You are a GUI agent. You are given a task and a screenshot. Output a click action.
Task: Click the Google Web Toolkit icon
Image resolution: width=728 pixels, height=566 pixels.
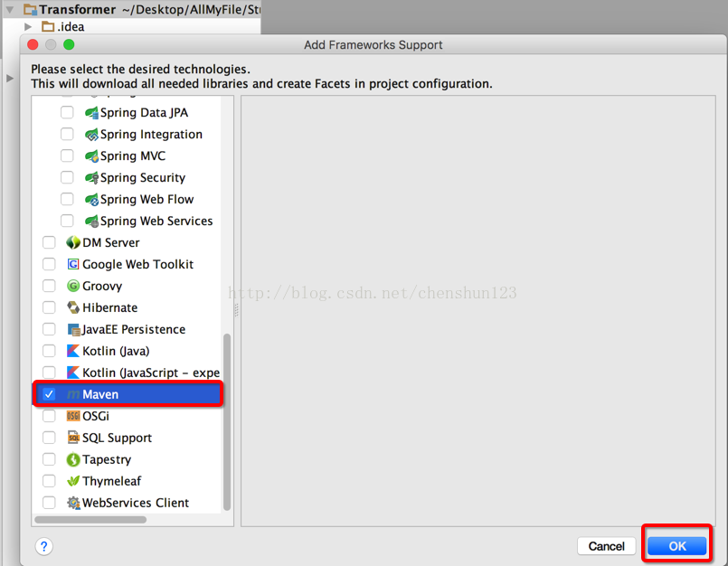pos(73,264)
